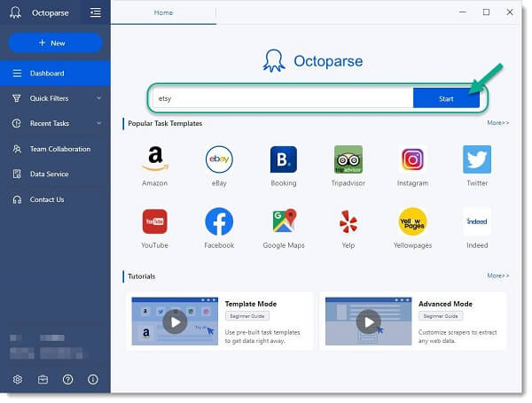Open Data Service
532x403 pixels.
point(55,174)
